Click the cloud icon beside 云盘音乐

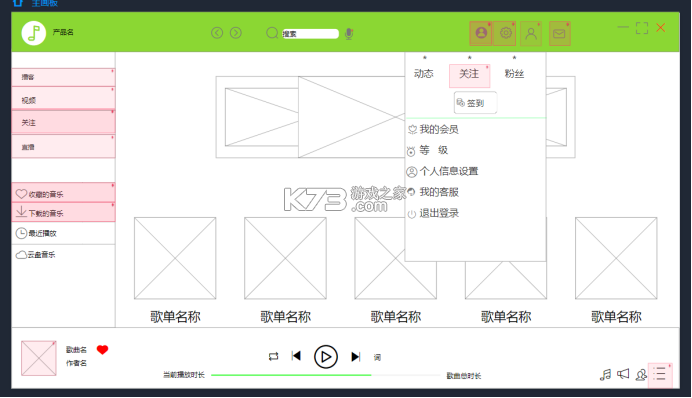coord(21,255)
